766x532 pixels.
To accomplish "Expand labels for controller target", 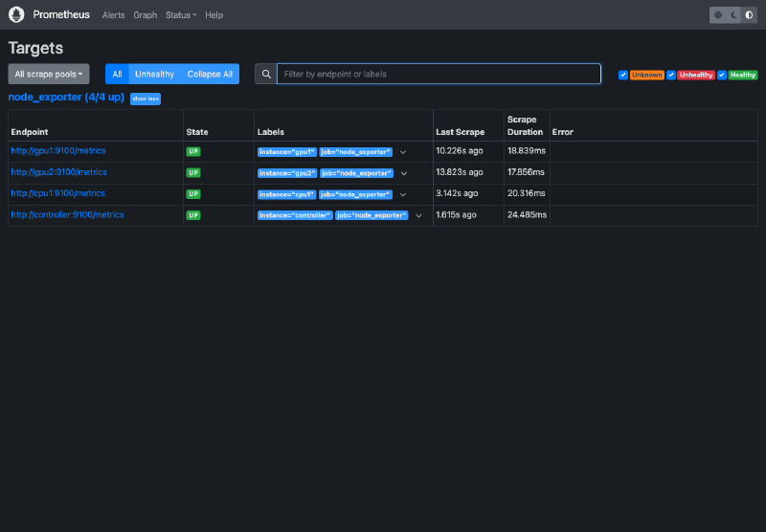I will point(418,215).
